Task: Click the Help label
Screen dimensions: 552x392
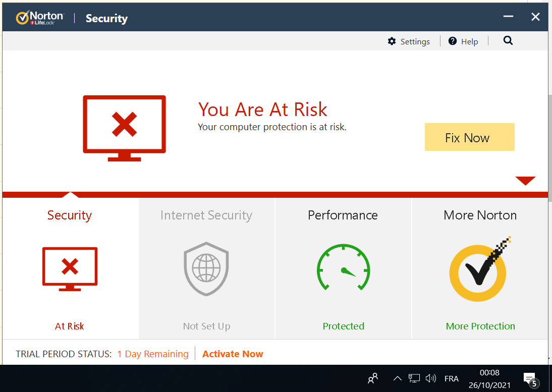Action: click(470, 41)
